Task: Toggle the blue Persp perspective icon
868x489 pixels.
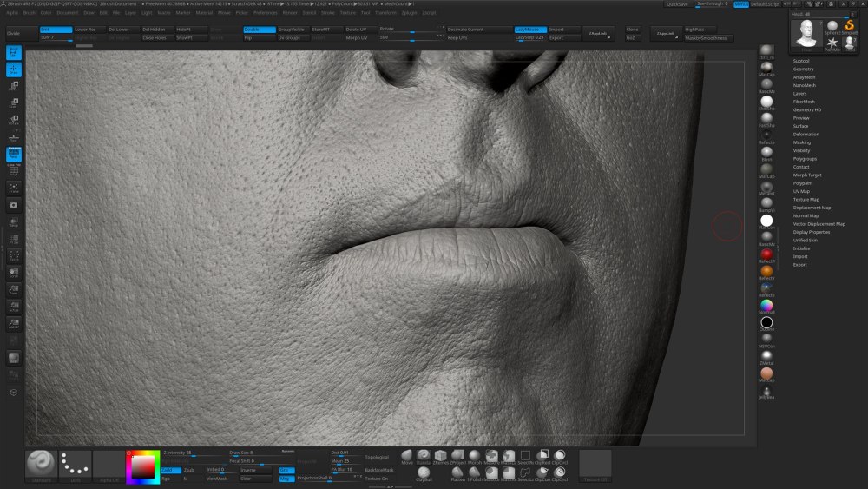Action: pos(14,154)
